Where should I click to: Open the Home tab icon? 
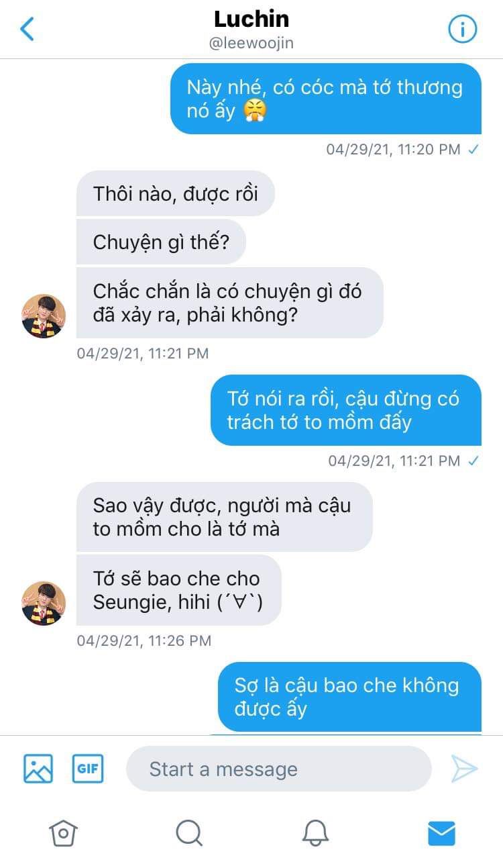tap(63, 833)
